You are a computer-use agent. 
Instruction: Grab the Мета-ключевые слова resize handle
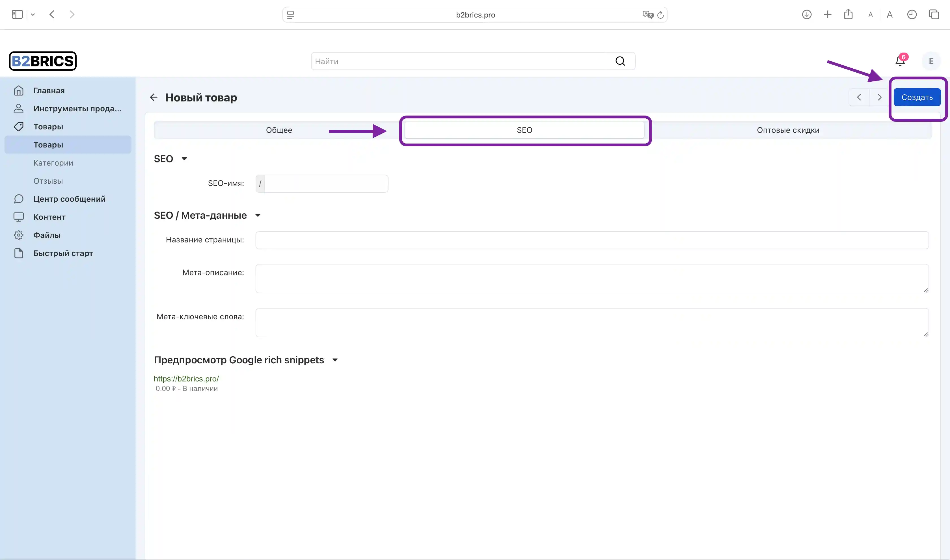click(x=925, y=334)
